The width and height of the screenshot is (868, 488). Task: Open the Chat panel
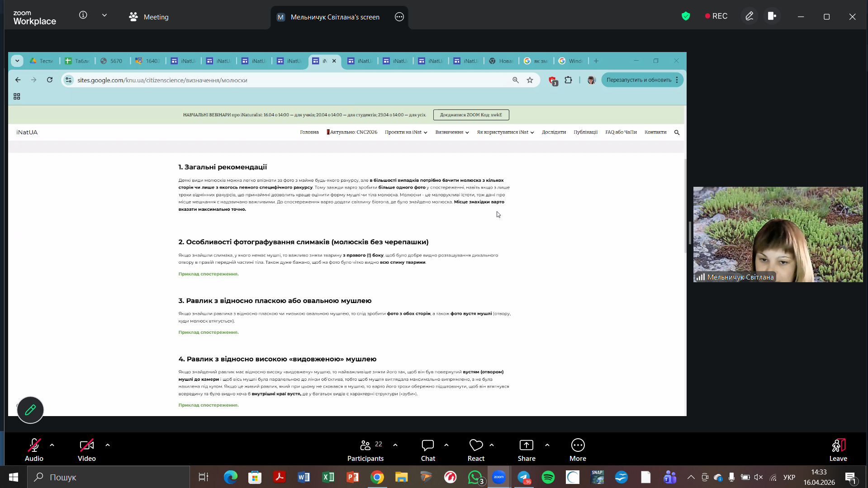pos(427,450)
